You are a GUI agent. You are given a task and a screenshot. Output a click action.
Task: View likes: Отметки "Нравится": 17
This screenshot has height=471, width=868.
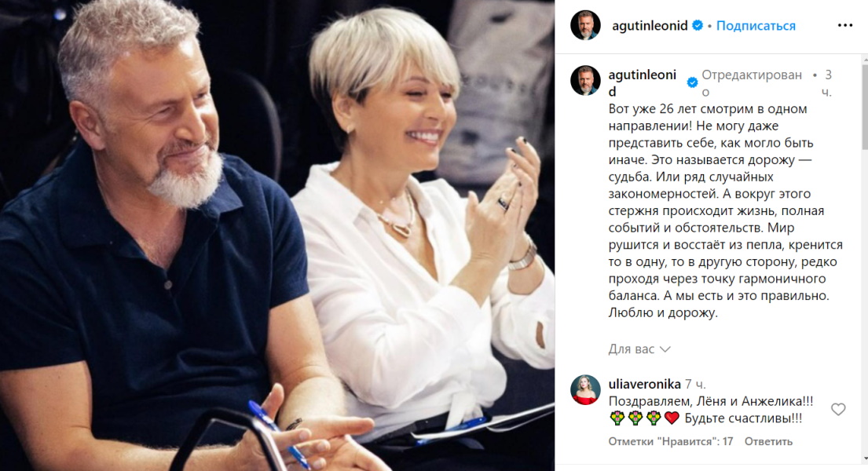click(x=670, y=442)
